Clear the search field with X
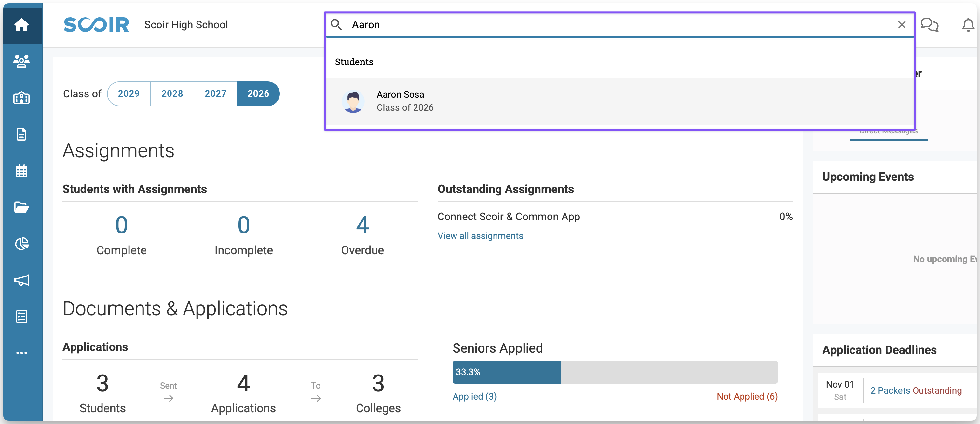The width and height of the screenshot is (980, 424). click(901, 25)
